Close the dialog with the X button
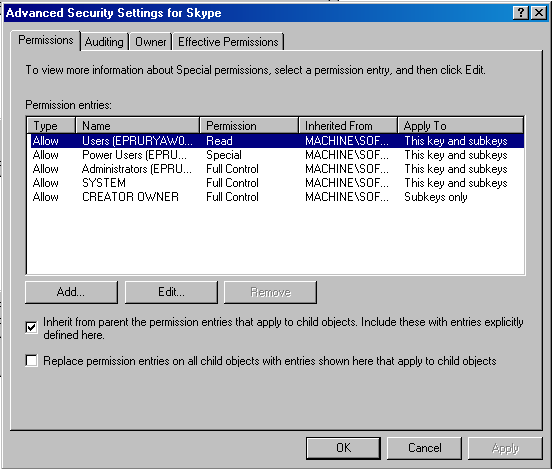This screenshot has width=553, height=469. point(539,13)
